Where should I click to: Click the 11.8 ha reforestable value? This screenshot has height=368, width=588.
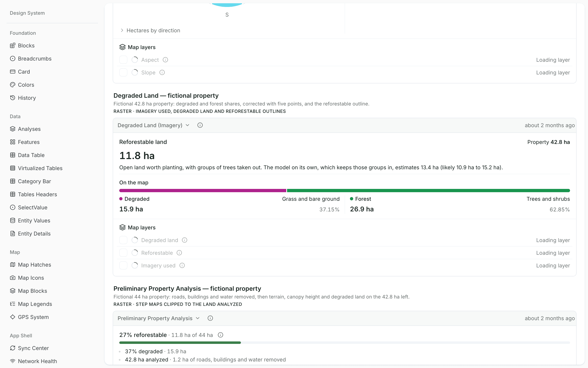[137, 156]
